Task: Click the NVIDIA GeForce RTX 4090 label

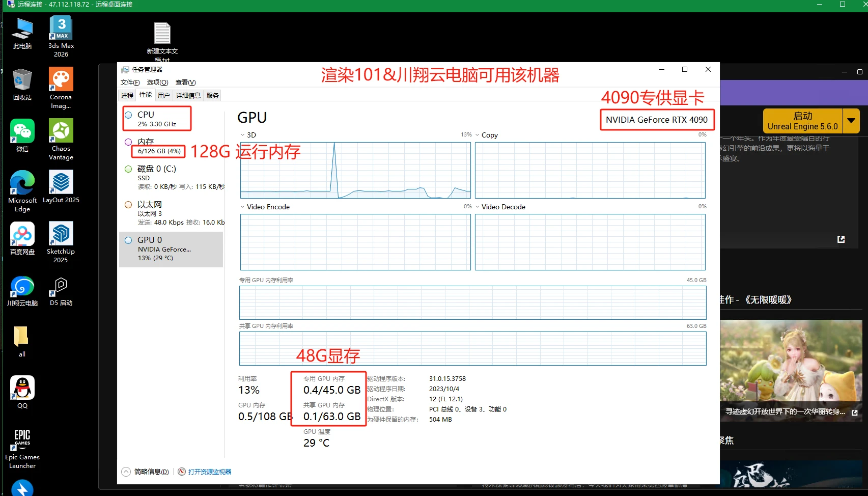Action: (x=657, y=120)
